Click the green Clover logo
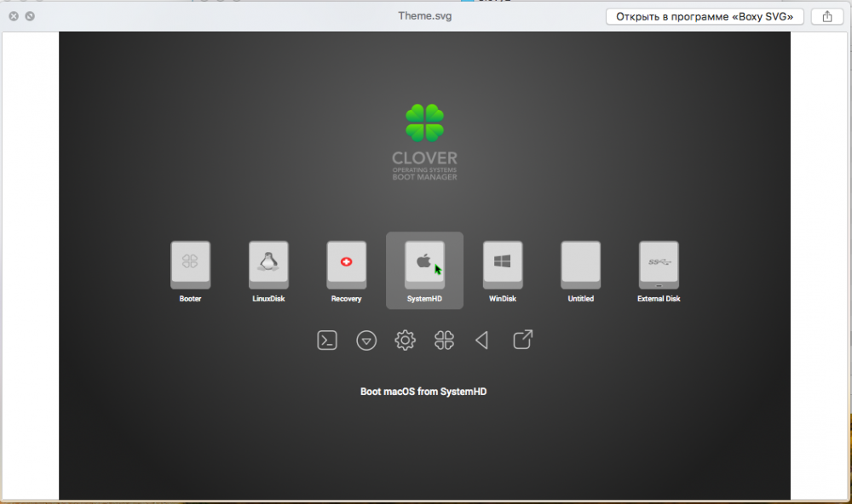Image resolution: width=852 pixels, height=504 pixels. pos(424,123)
